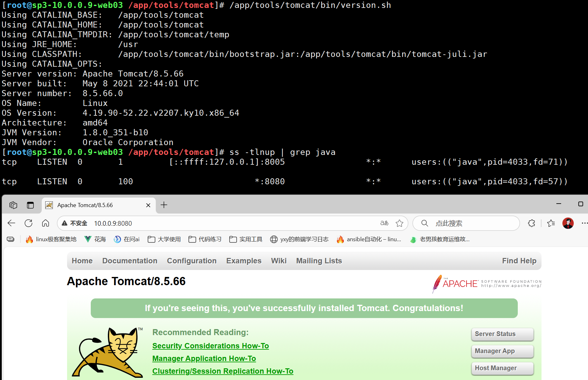Click the favorites bar leftmost icon
The image size is (588, 380).
(10, 239)
